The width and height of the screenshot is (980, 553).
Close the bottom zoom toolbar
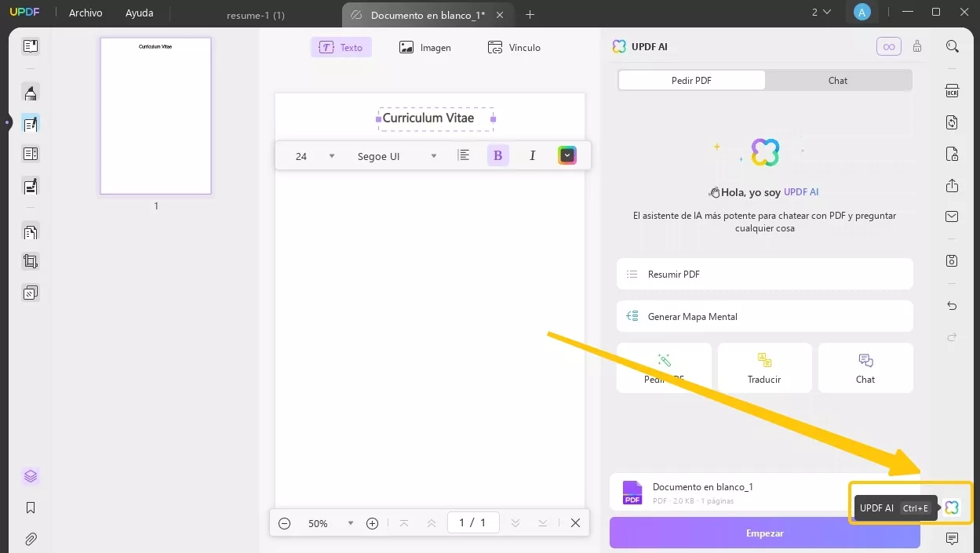coord(575,523)
